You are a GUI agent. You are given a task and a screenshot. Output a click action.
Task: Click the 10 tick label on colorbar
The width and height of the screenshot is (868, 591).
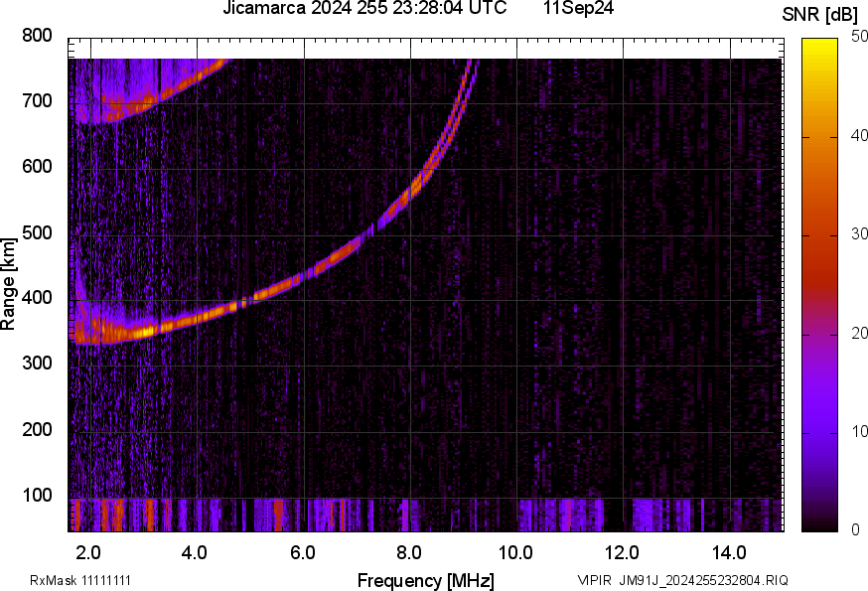(858, 431)
